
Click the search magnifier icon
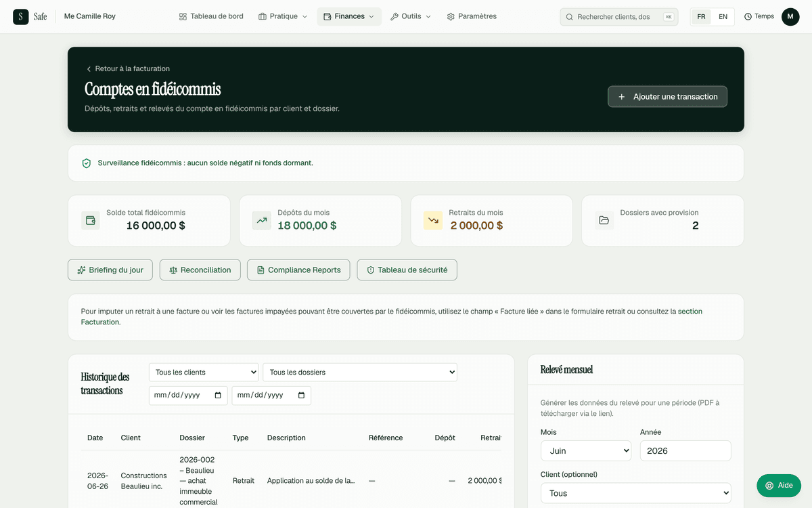pos(570,17)
